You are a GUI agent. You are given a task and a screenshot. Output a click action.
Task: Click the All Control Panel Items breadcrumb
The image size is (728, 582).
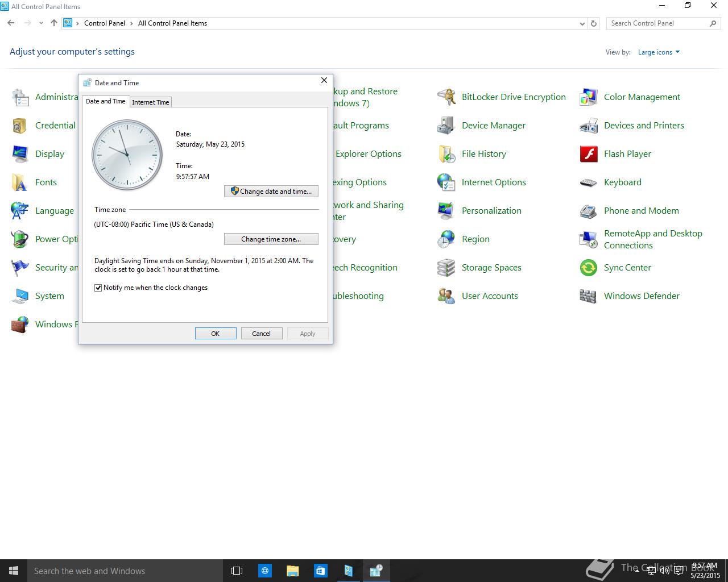172,23
